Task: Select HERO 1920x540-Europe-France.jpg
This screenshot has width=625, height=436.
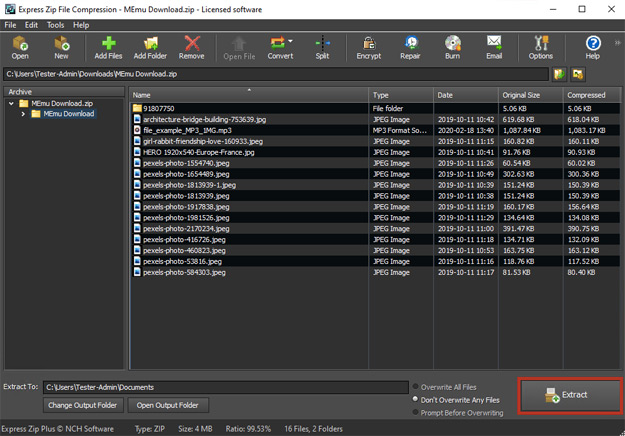Action: point(375,152)
